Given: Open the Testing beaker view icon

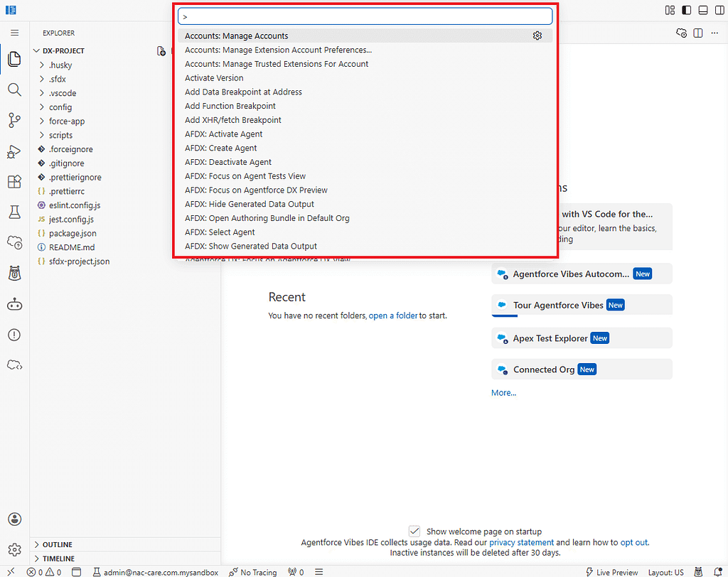Looking at the screenshot, I should 14,212.
